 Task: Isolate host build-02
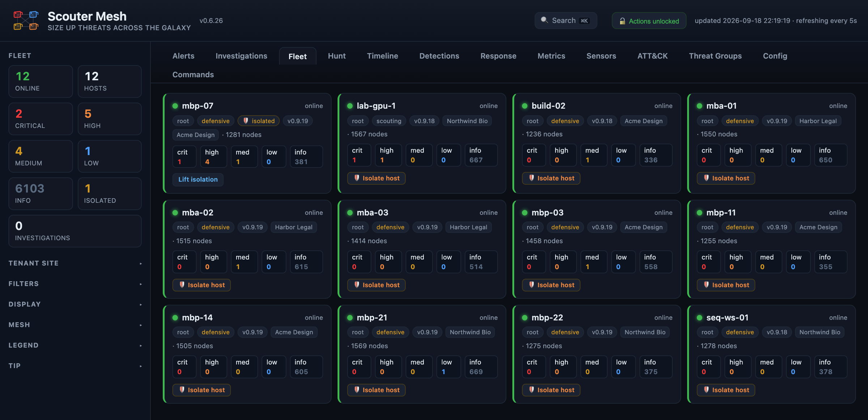(x=551, y=178)
